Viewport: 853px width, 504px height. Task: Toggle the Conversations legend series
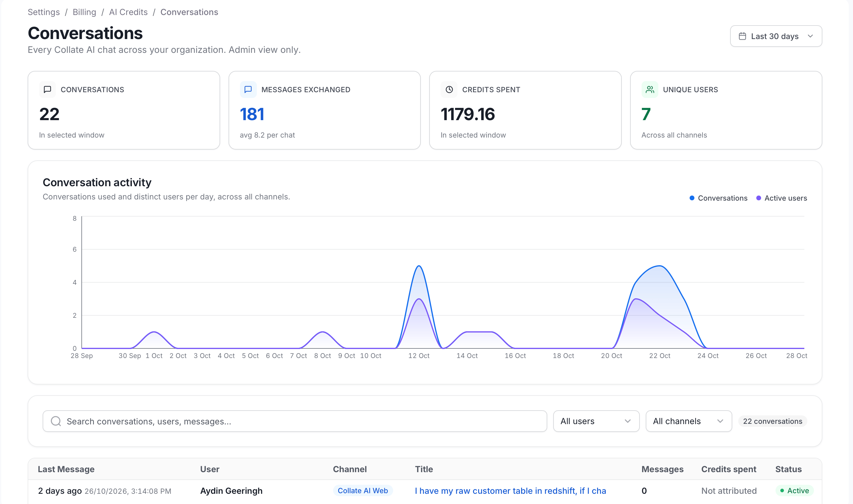tap(718, 198)
